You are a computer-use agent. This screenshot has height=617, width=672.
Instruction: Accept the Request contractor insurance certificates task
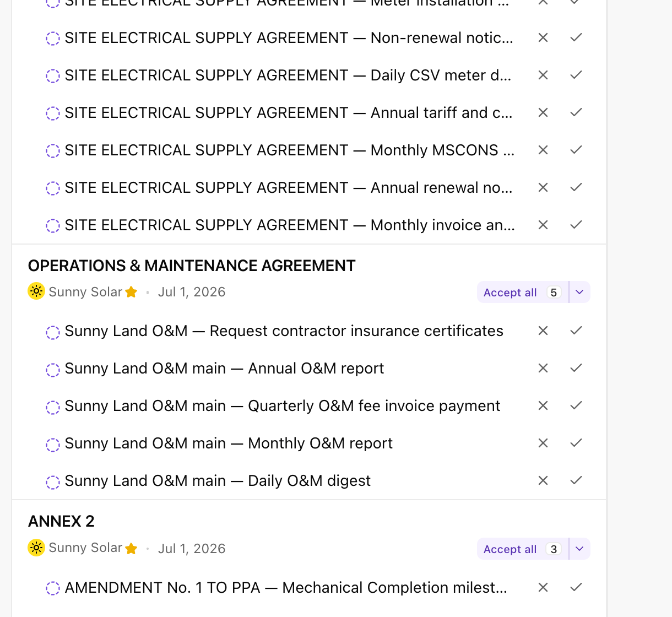click(x=576, y=331)
